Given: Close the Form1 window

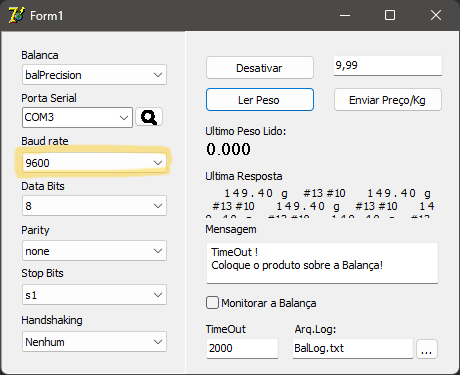Looking at the screenshot, I should tap(436, 15).
